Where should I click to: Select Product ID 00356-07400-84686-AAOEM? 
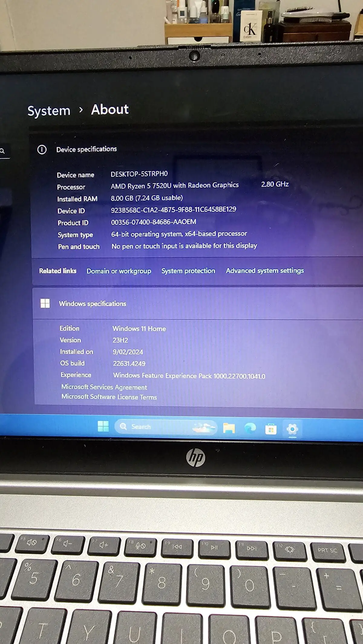click(x=153, y=222)
